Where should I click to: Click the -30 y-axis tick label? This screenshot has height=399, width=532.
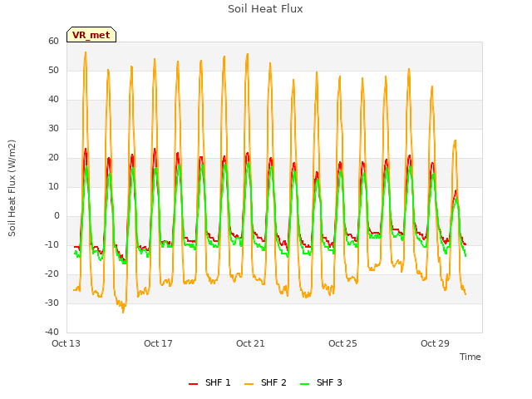point(52,303)
